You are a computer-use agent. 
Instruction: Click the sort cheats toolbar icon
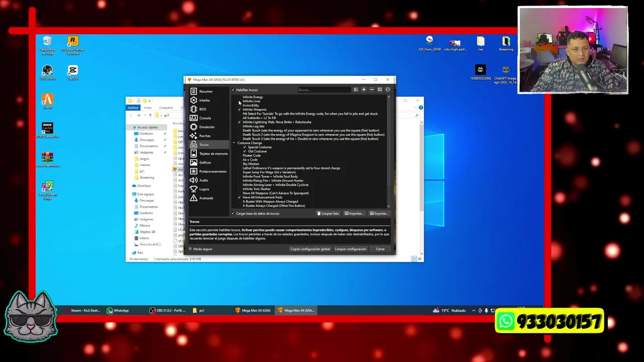point(356,89)
